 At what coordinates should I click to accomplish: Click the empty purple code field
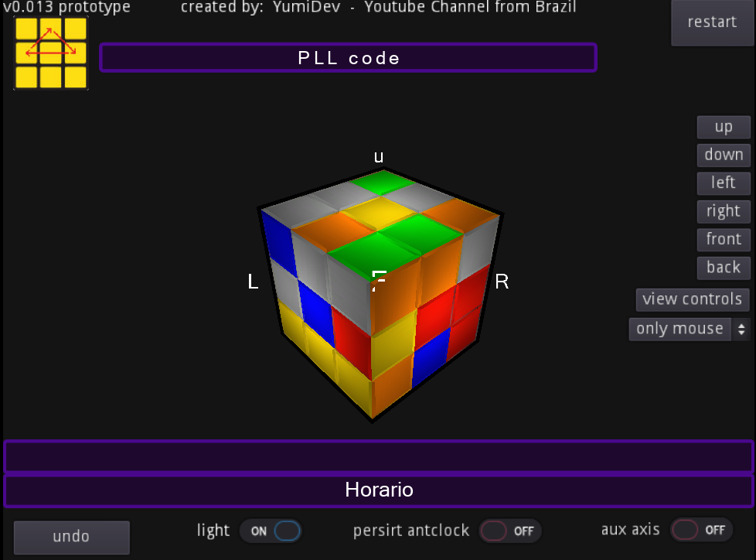(x=379, y=456)
